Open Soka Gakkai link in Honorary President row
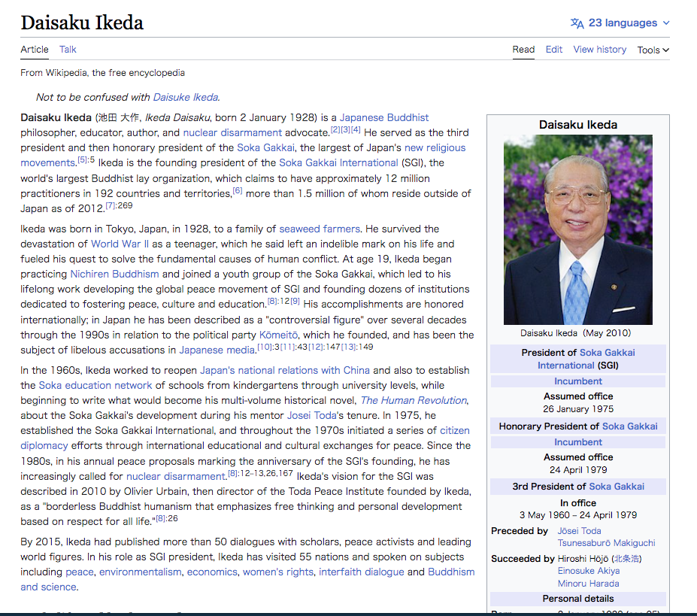The image size is (697, 616). [630, 426]
